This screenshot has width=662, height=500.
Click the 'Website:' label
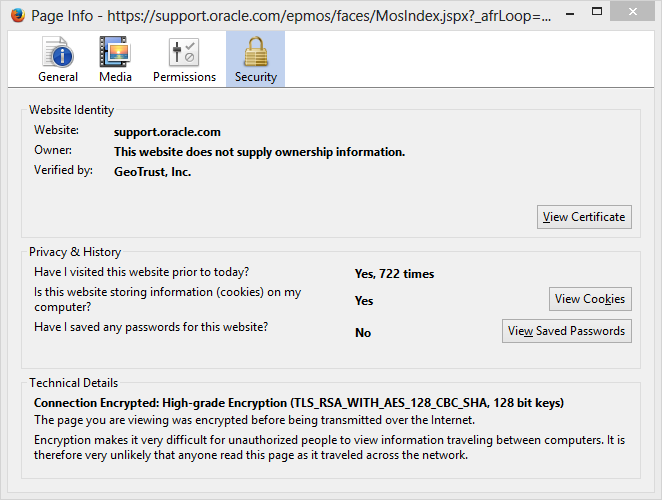(56, 130)
